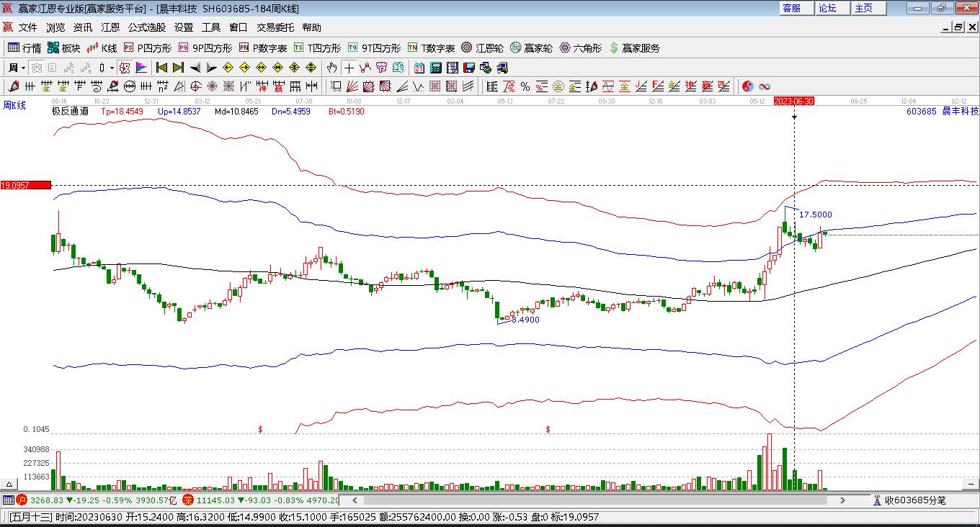Click the calculator icon in toolbar
This screenshot has height=527, width=980.
point(436,68)
